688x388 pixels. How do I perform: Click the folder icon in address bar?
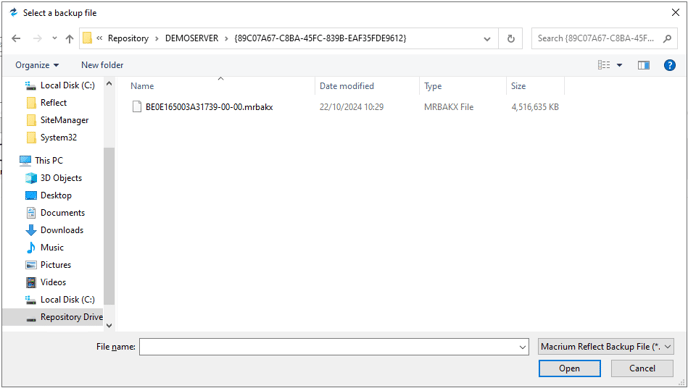[87, 38]
